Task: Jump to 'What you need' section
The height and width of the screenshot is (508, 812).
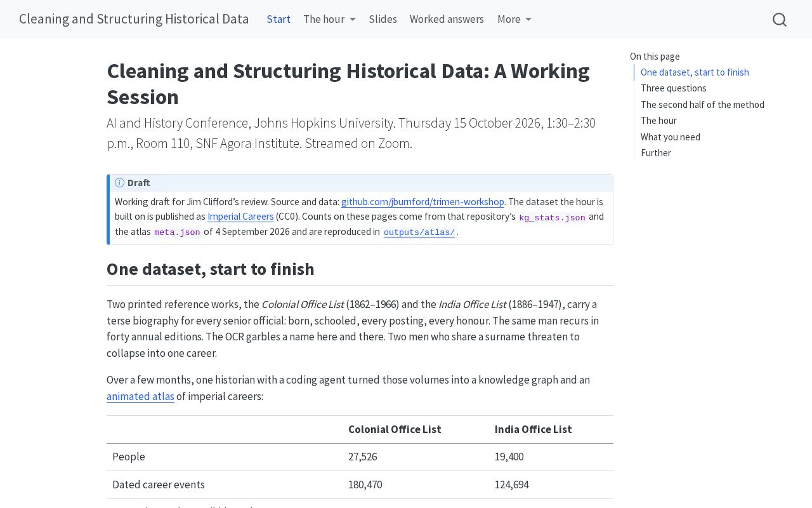Action: [x=671, y=137]
